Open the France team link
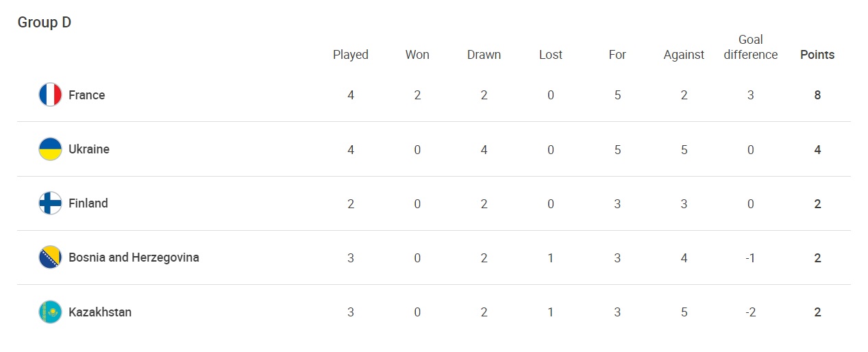This screenshot has height=352, width=868. tap(87, 95)
